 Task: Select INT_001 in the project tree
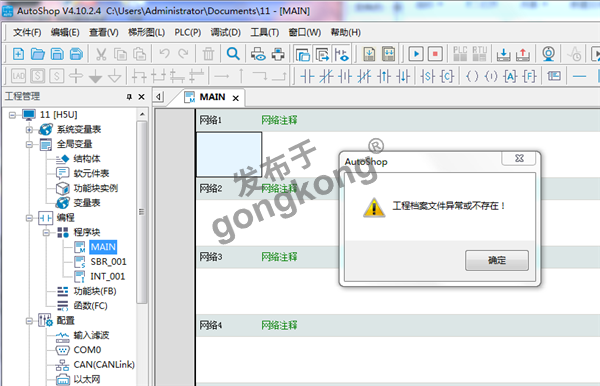click(x=108, y=277)
